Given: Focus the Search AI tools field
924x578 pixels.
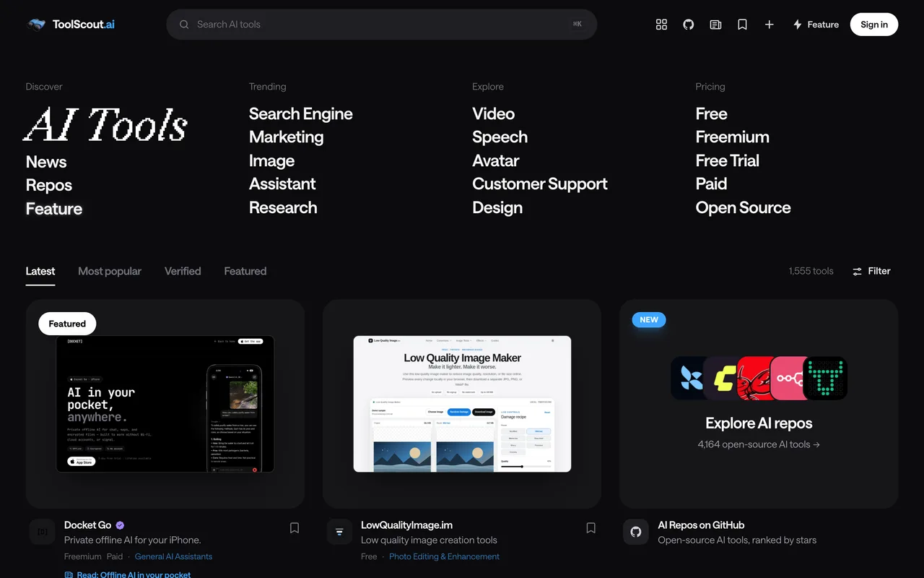Looking at the screenshot, I should point(382,25).
